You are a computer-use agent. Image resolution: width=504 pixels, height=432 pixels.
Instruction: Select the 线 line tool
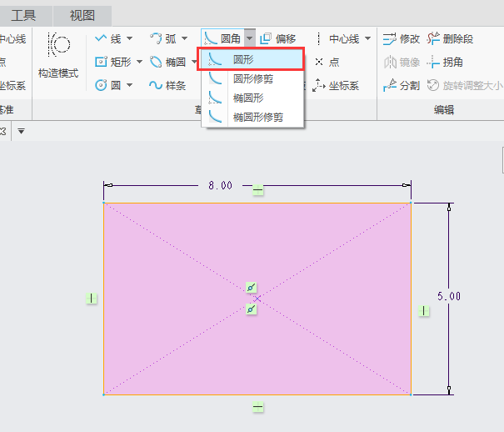point(108,39)
